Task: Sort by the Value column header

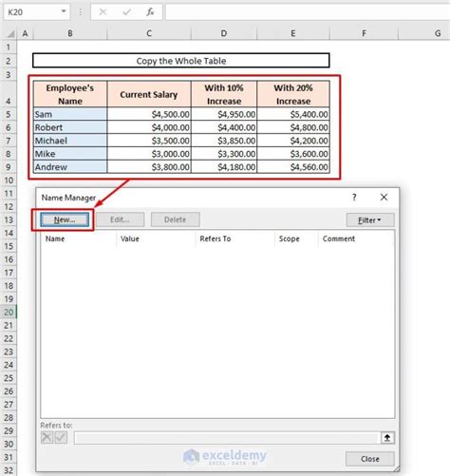Action: (156, 238)
